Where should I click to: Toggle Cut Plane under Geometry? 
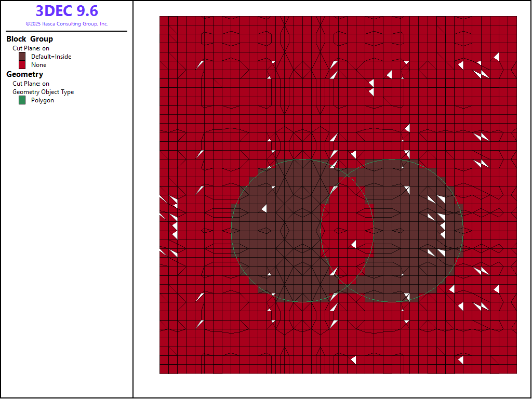[31, 84]
